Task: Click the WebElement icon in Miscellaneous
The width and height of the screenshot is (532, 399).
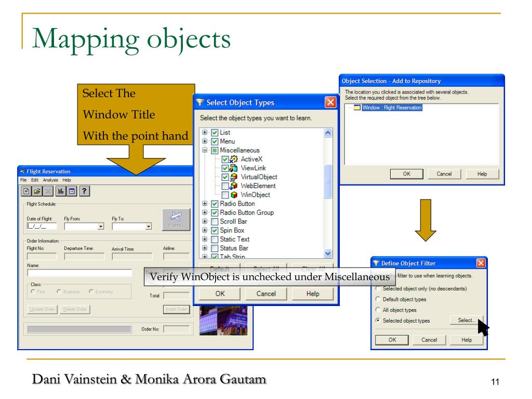Action: pos(234,186)
